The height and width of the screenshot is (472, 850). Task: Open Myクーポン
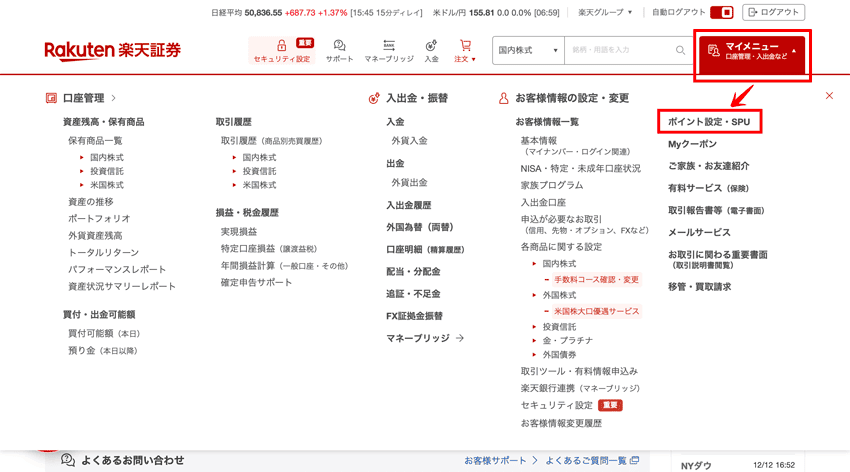pyautogui.click(x=692, y=144)
